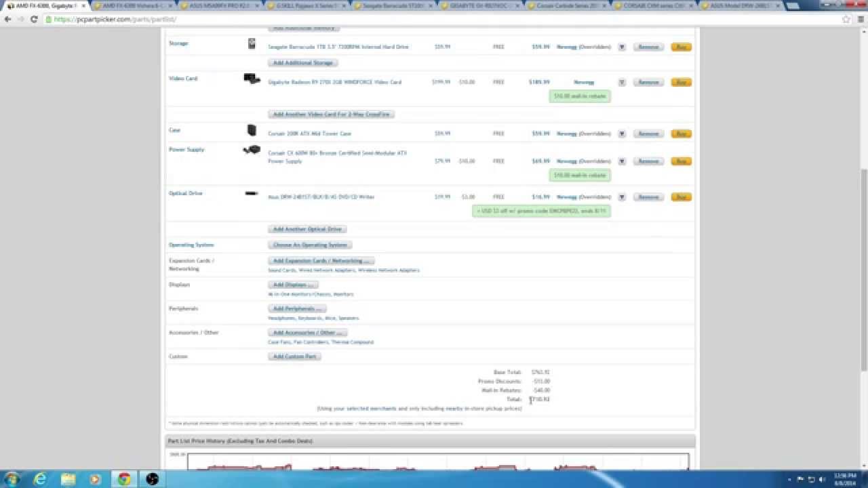The width and height of the screenshot is (868, 488).
Task: Click the Asus optical drive product image
Action: point(252,194)
